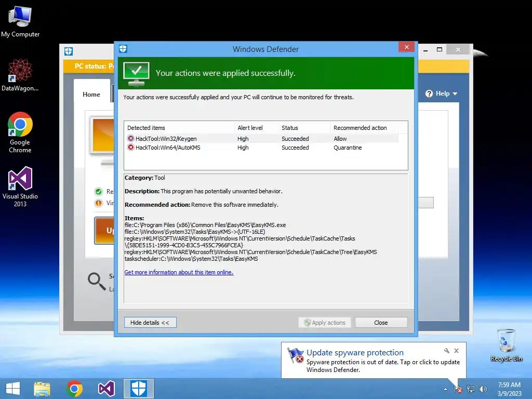Open the DataWagon desktop shortcut
The image size is (532, 399).
(x=20, y=75)
